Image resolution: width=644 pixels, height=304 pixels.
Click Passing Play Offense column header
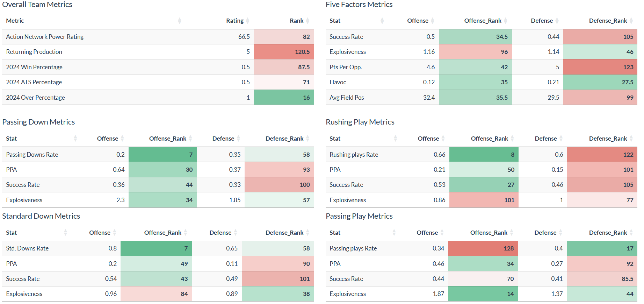(427, 233)
